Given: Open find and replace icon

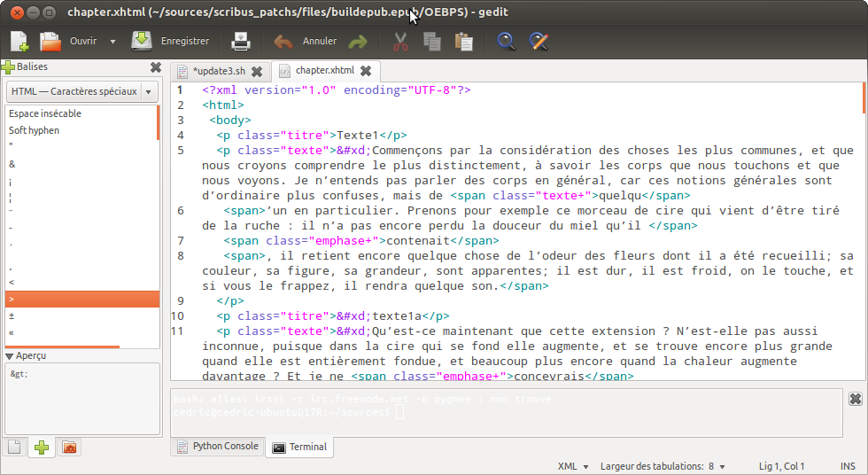Looking at the screenshot, I should click(x=539, y=42).
